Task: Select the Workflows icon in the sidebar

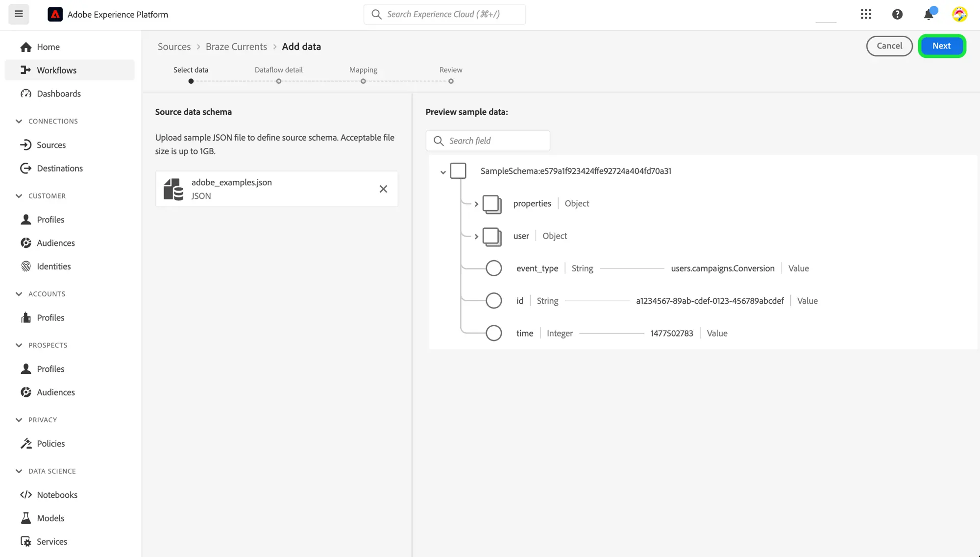Action: [26, 70]
